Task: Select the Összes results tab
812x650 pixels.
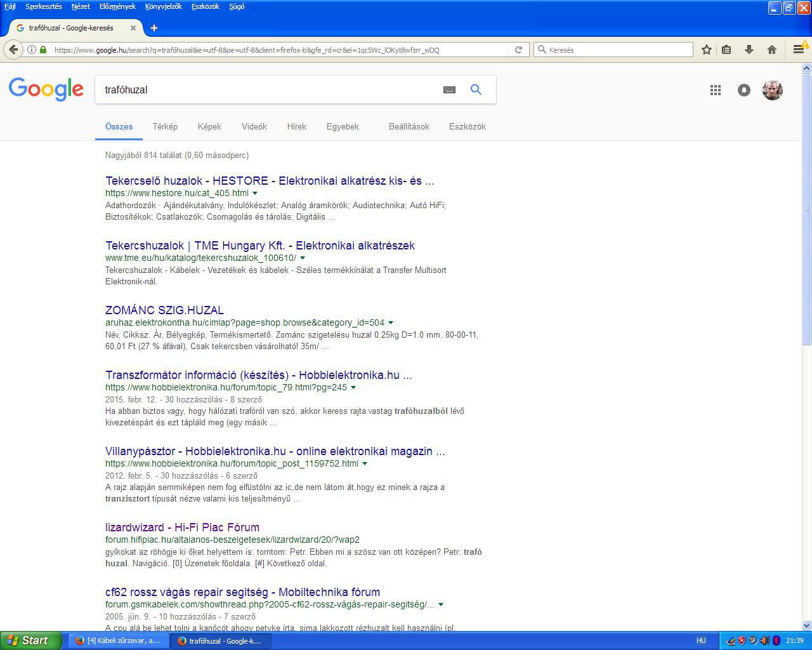Action: tap(119, 126)
